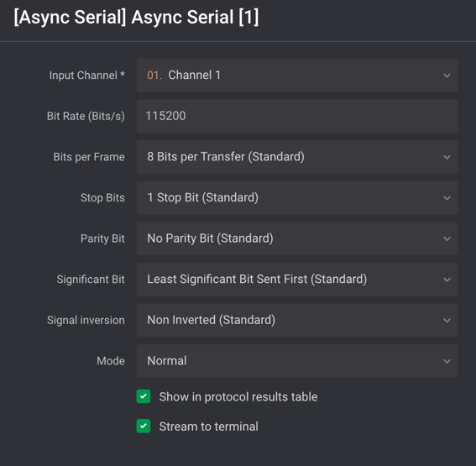The height and width of the screenshot is (466, 476).
Task: Open the Signal inversion dropdown
Action: coord(297,320)
